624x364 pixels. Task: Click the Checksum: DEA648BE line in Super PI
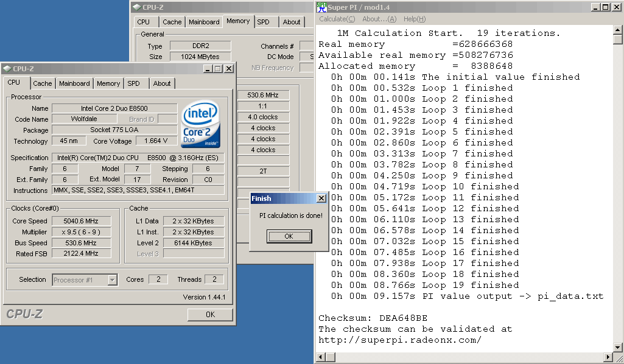pyautogui.click(x=373, y=318)
